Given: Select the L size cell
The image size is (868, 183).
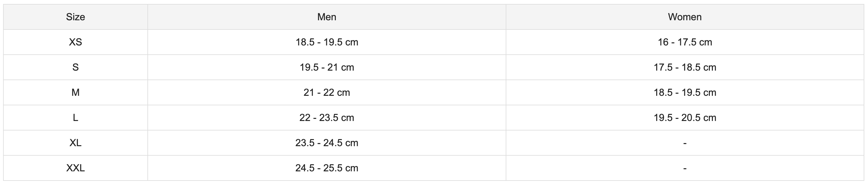Looking at the screenshot, I should 75,118.
